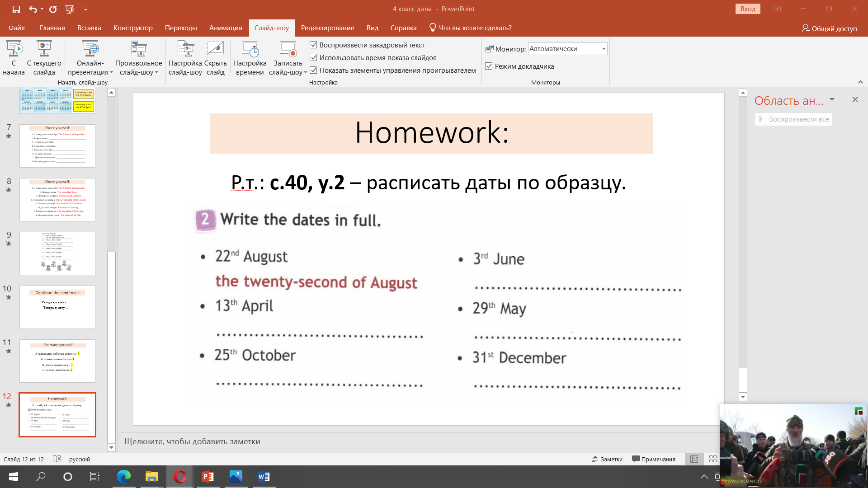The image size is (868, 488).
Task: Open PowerPoint in the Windows taskbar
Action: (208, 477)
